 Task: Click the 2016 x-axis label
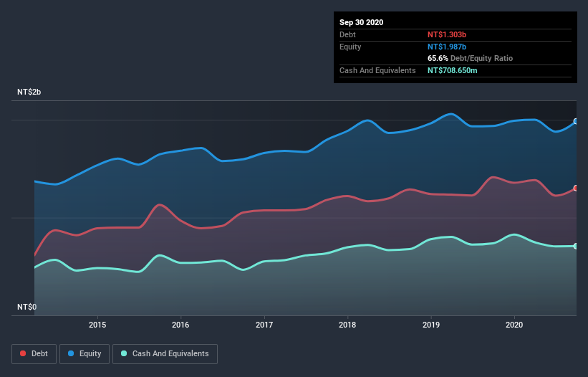(180, 325)
